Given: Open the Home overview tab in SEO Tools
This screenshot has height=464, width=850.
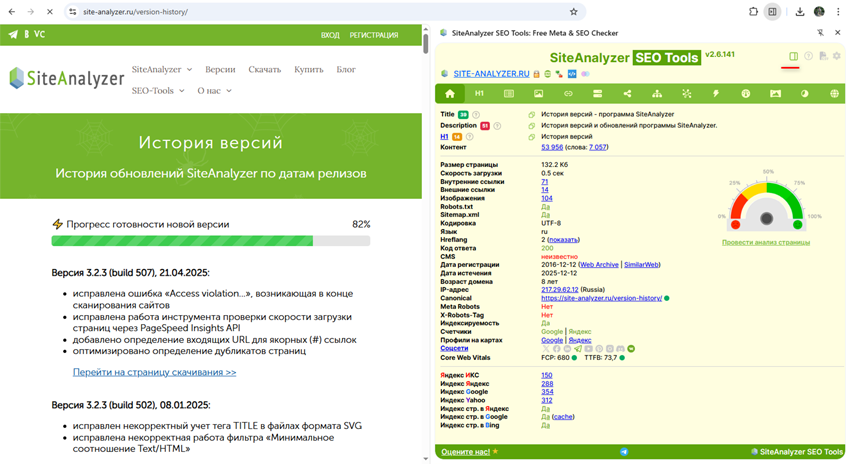Looking at the screenshot, I should pyautogui.click(x=450, y=94).
